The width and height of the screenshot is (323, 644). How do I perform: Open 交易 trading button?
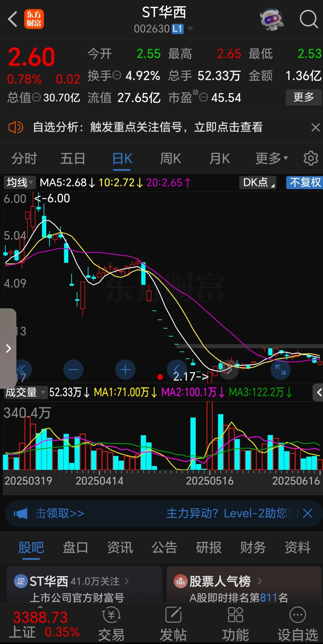coord(111,624)
